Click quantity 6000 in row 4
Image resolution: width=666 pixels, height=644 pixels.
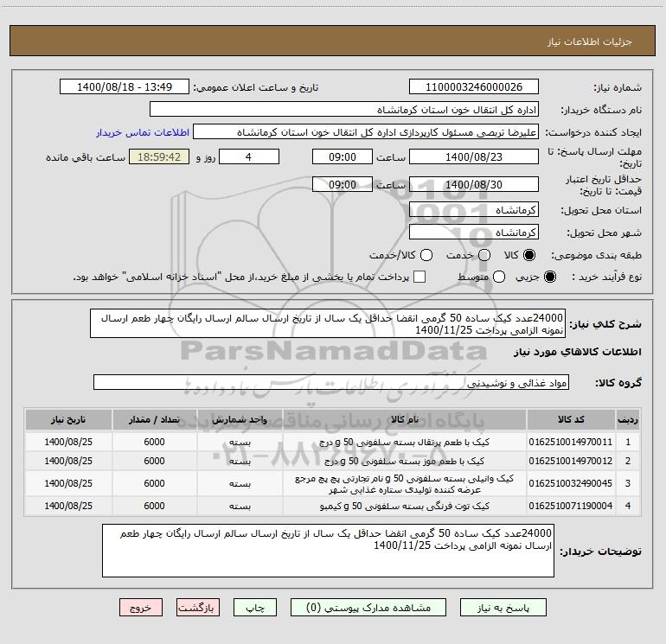[x=154, y=506]
